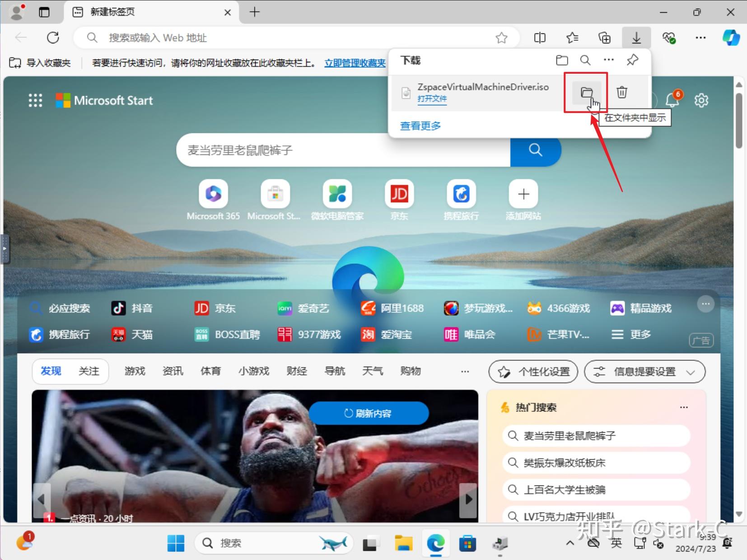Click the 更多 quick links entry
The image size is (747, 560).
[631, 335]
